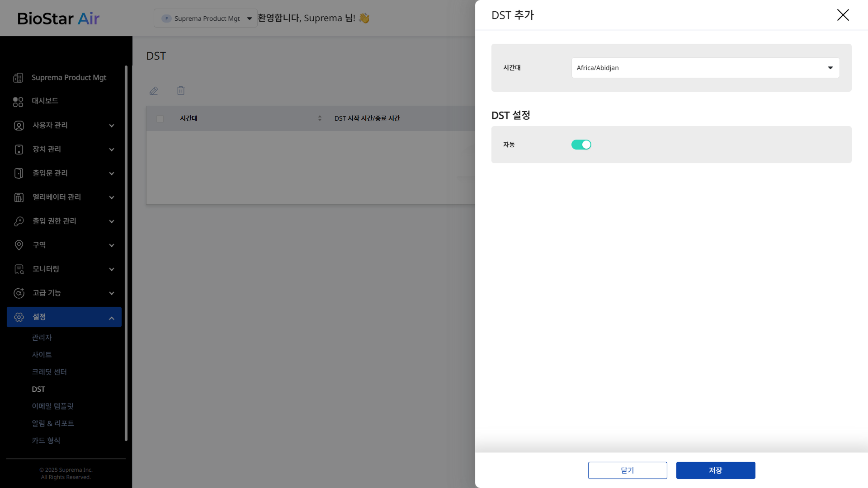Click the trash delete icon above table

181,91
